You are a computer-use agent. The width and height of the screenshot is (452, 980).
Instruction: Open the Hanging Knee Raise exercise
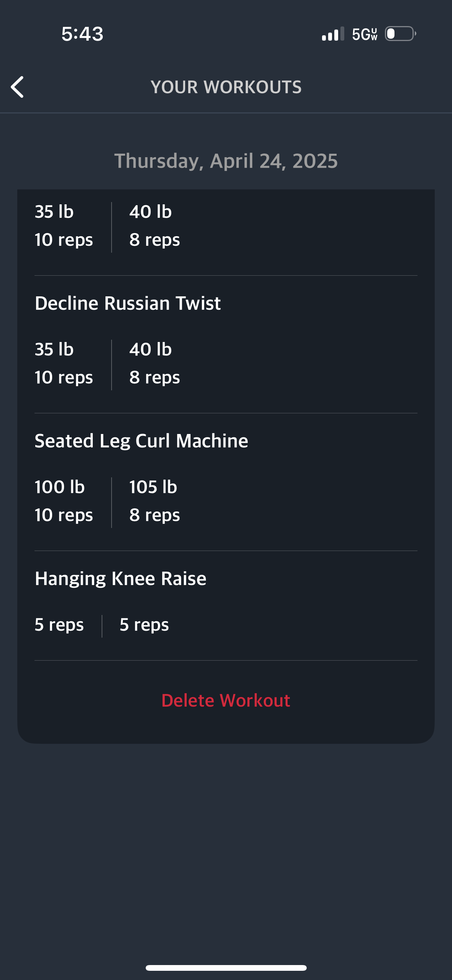coord(120,579)
